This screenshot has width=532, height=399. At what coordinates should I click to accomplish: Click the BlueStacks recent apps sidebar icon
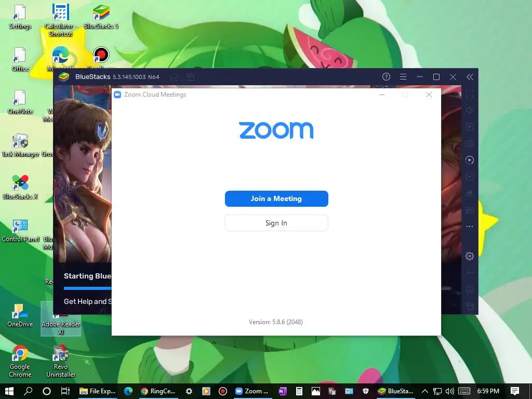pos(470,306)
